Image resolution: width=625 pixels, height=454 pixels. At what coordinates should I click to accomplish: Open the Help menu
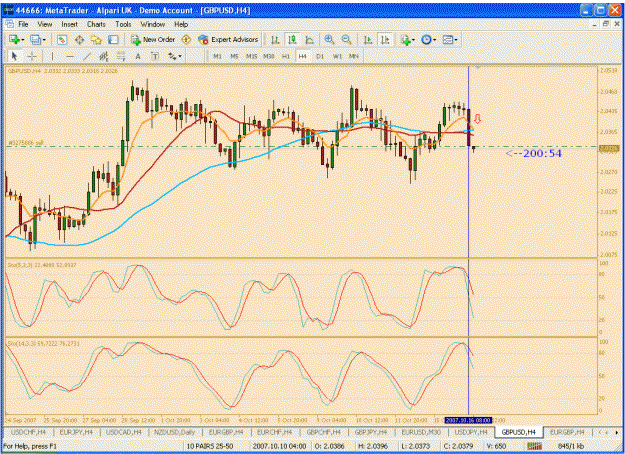click(181, 24)
